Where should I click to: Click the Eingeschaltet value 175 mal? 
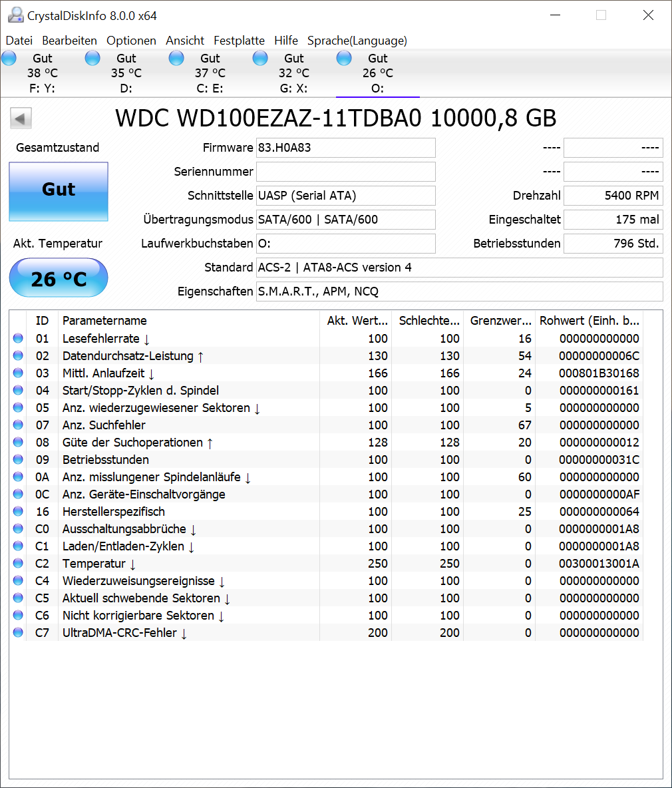click(x=613, y=220)
